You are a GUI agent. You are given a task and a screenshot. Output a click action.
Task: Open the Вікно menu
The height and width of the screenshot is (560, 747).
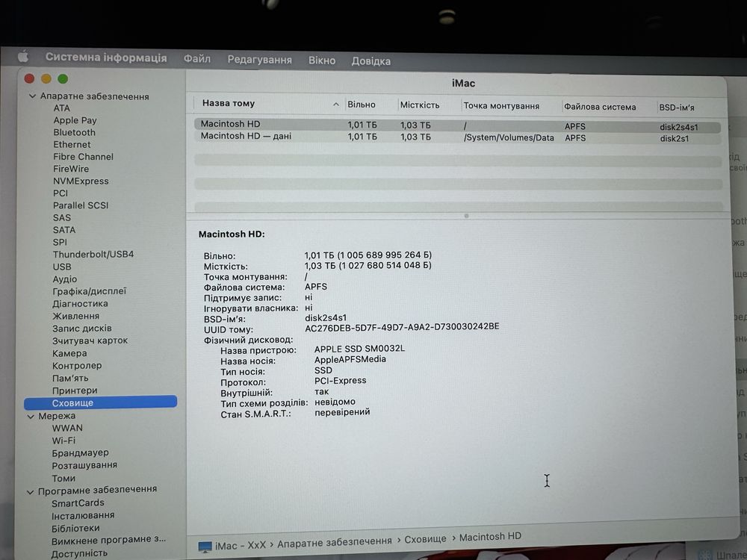coord(322,61)
